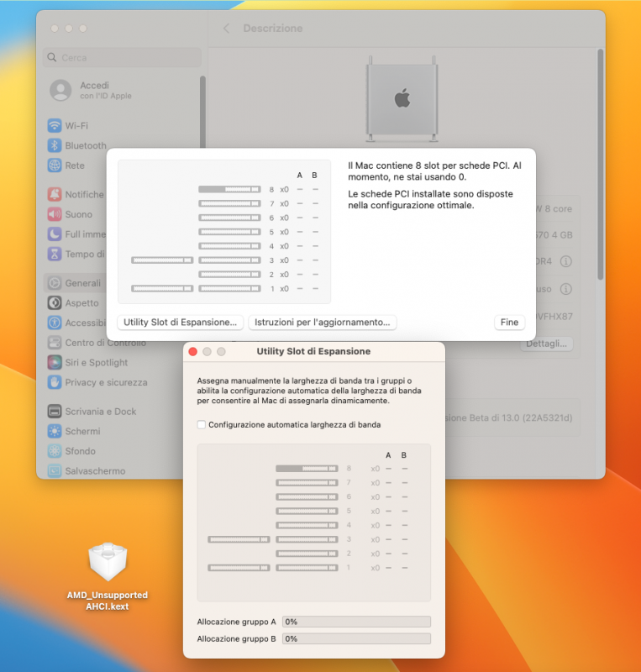The width and height of the screenshot is (641, 672).
Task: Click the memory info icon next to DR4
Action: pos(566,261)
